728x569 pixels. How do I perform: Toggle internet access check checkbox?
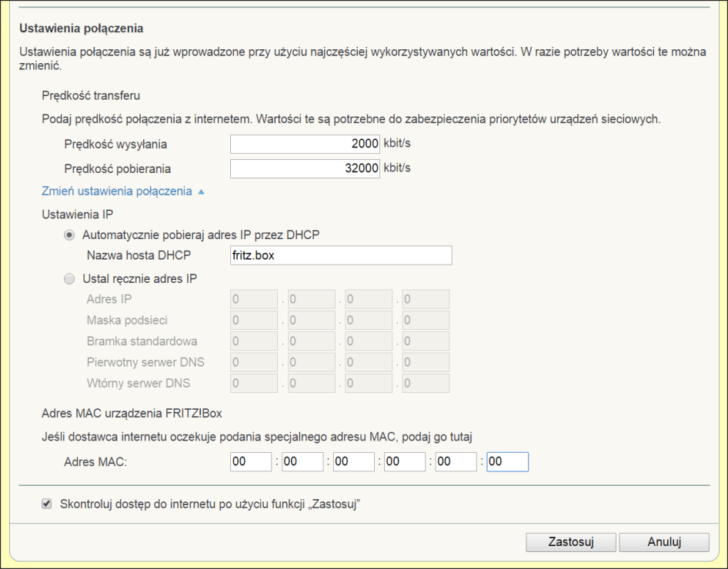point(47,504)
